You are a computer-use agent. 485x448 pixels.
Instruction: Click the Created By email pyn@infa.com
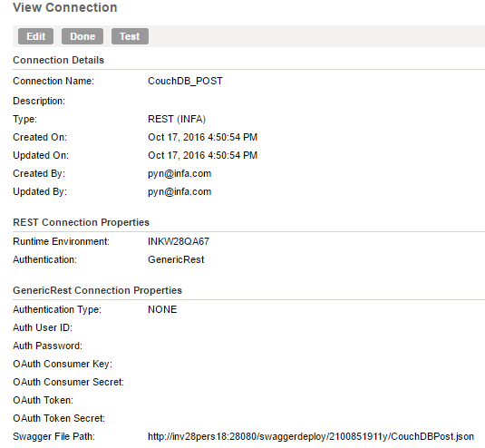coord(179,173)
